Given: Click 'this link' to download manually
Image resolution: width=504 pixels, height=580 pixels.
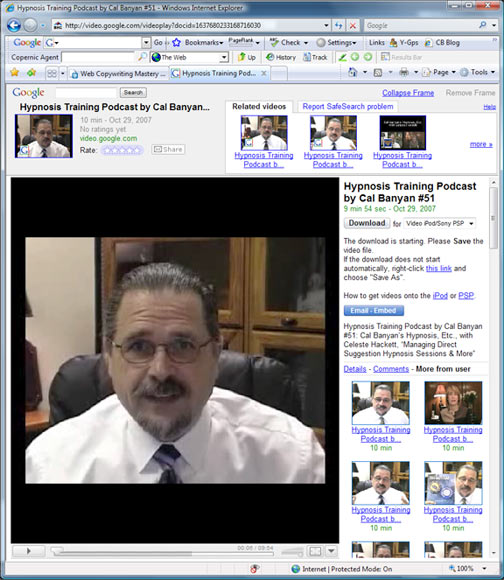Looking at the screenshot, I should (x=439, y=268).
